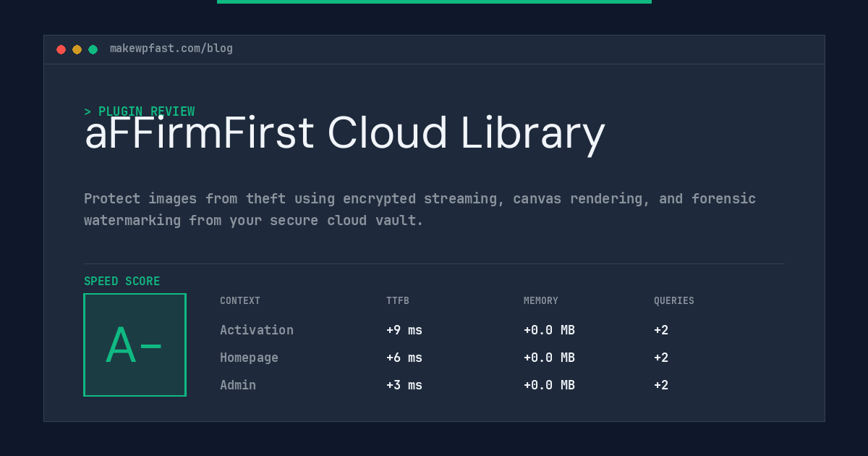868x456 pixels.
Task: Click the makewpfast.com/blog address text
Action: (x=171, y=48)
